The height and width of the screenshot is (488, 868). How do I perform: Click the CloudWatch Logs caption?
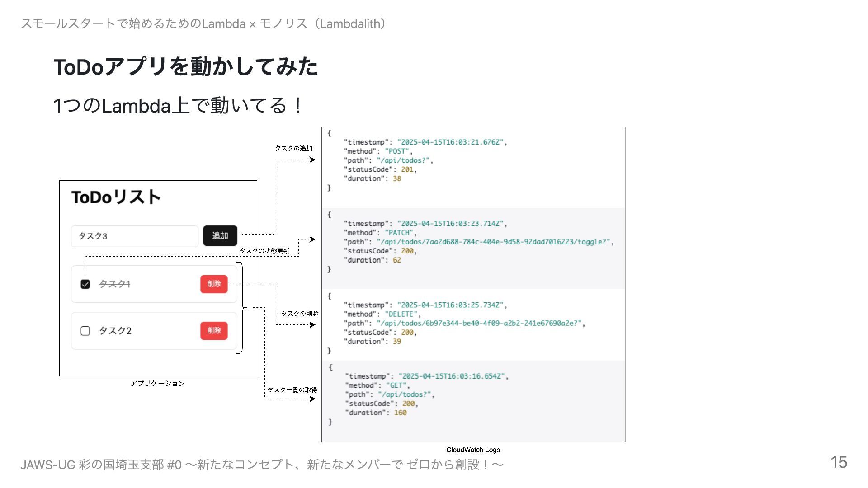[x=473, y=450]
